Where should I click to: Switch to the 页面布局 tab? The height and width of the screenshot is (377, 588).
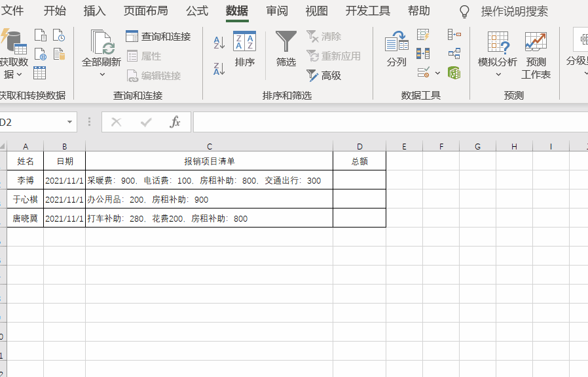coord(146,11)
